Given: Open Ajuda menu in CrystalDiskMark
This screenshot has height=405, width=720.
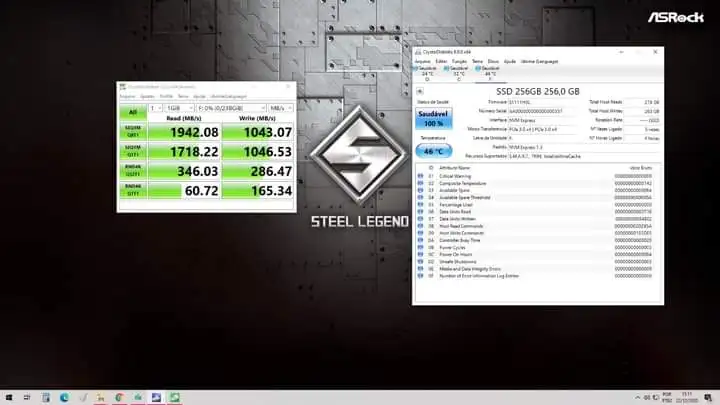Looking at the screenshot, I should coord(199,96).
